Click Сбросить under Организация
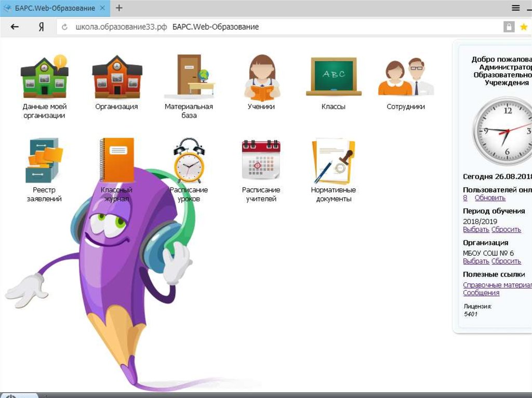Viewport: 532px width, 398px height. (506, 261)
